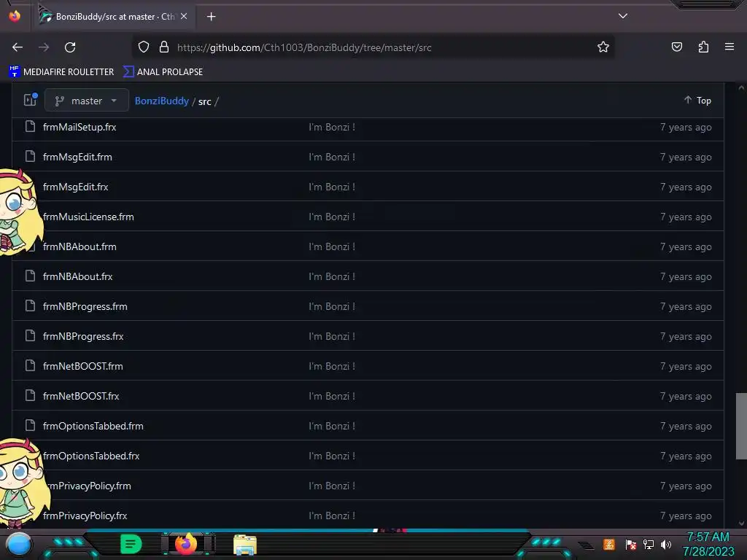Open frmOptionsTabbed.frm file
The width and height of the screenshot is (747, 560).
tap(93, 426)
